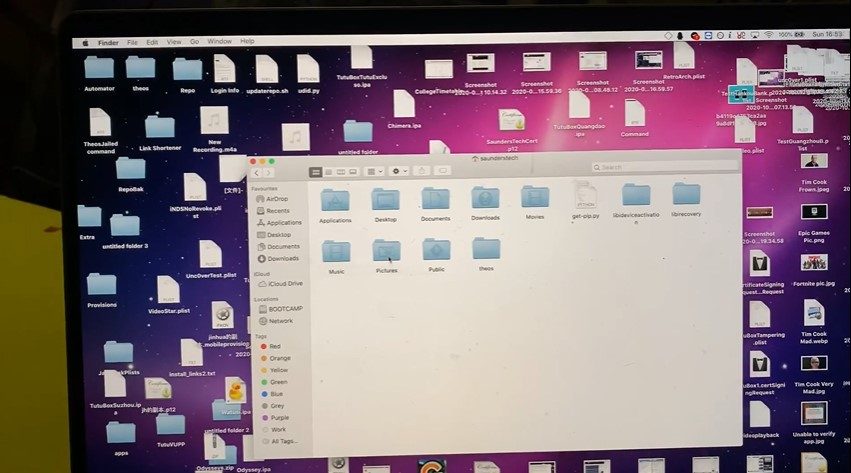Open the gear Action menu dropdown
This screenshot has width=851, height=473.
(x=399, y=171)
